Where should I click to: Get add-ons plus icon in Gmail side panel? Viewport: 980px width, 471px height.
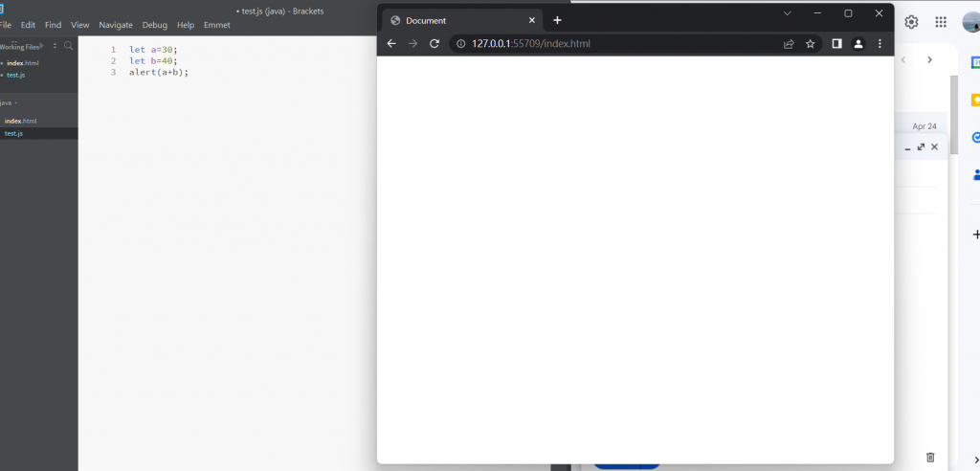pyautogui.click(x=975, y=235)
